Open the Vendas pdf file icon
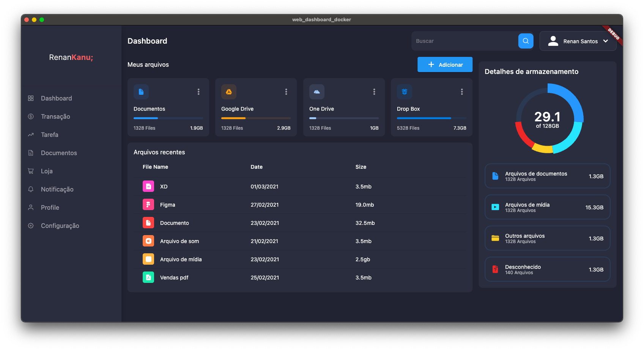Image resolution: width=644 pixels, height=350 pixels. (148, 277)
